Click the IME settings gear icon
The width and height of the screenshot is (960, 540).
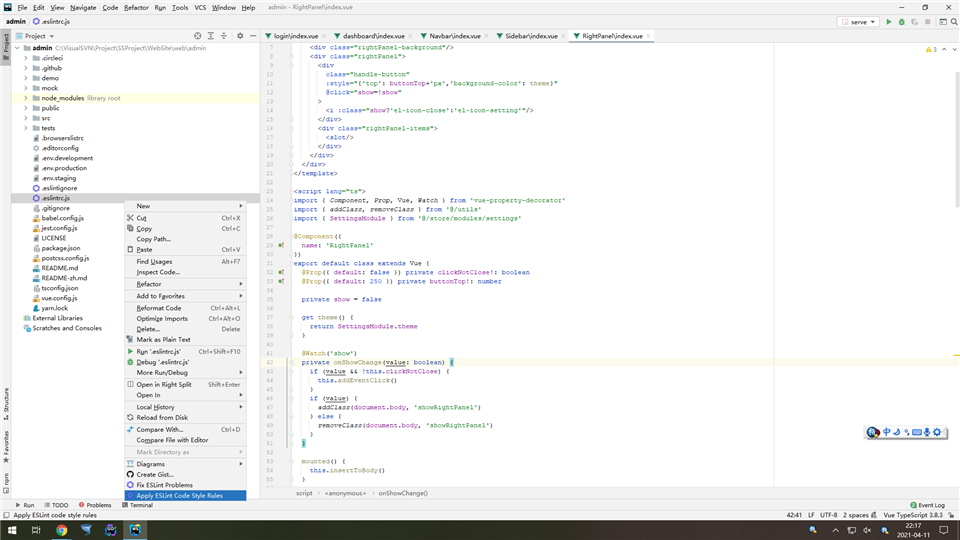point(937,432)
